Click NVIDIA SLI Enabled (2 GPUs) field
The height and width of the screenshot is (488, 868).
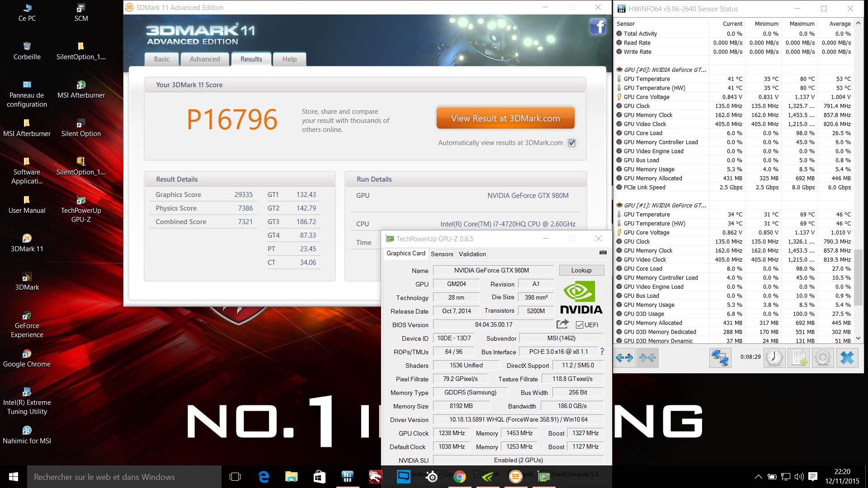518,460
